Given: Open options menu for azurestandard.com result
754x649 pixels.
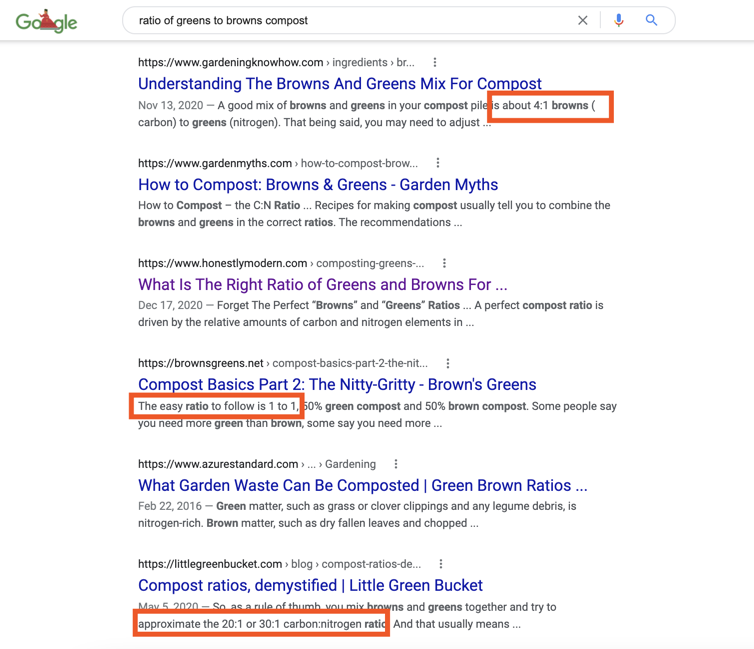Looking at the screenshot, I should 396,464.
